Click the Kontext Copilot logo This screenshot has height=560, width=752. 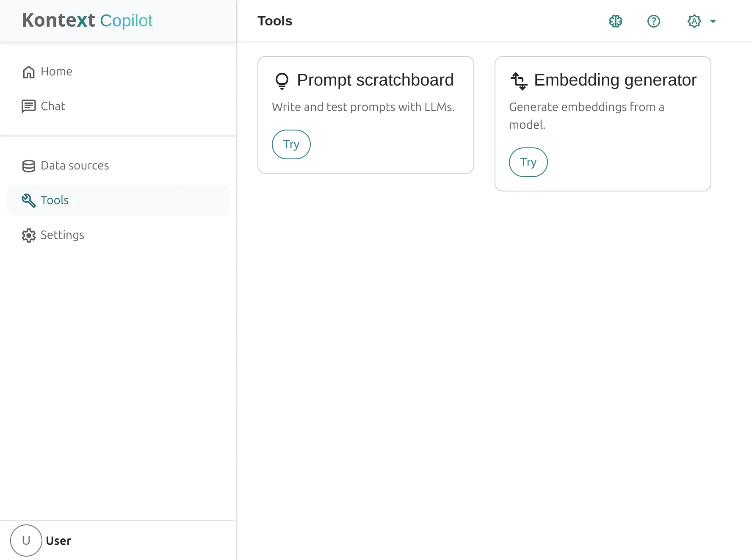87,21
